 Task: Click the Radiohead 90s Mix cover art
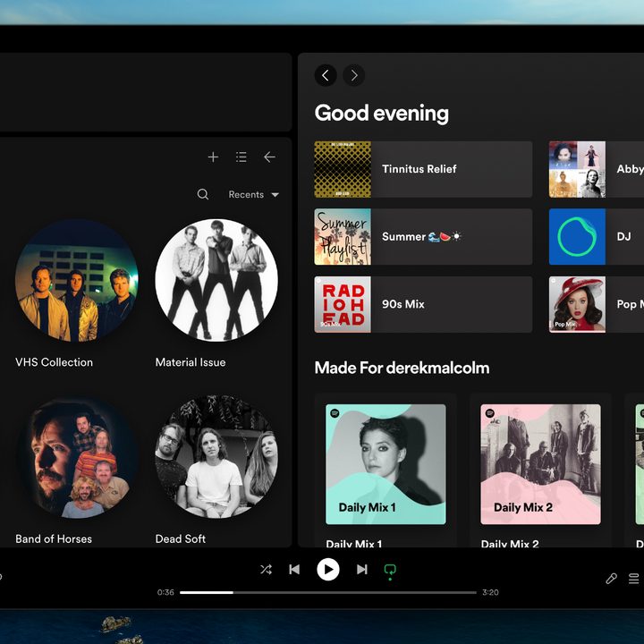click(343, 304)
